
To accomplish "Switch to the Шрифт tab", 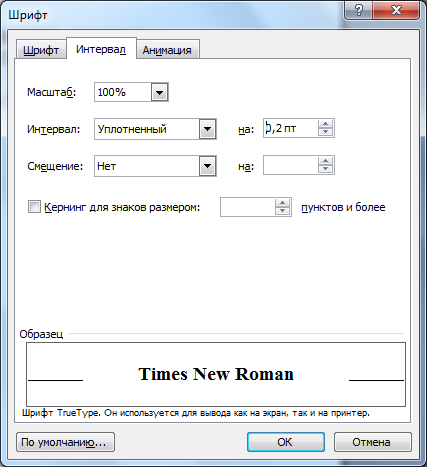I will (x=41, y=50).
